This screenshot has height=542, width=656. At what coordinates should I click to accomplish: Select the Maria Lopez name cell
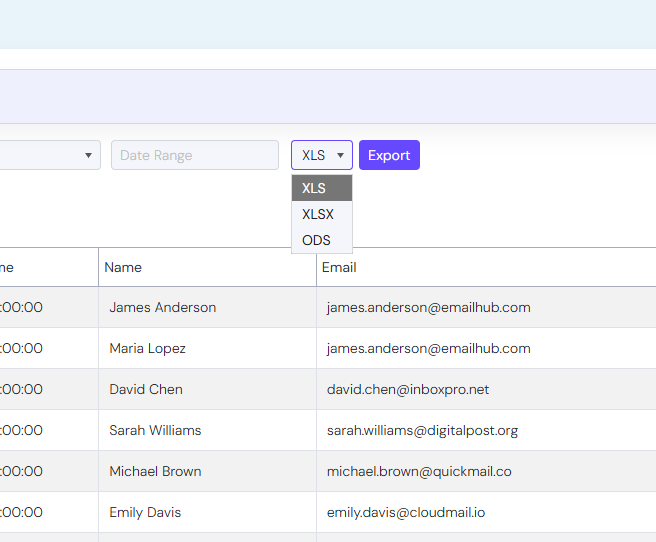coord(208,348)
